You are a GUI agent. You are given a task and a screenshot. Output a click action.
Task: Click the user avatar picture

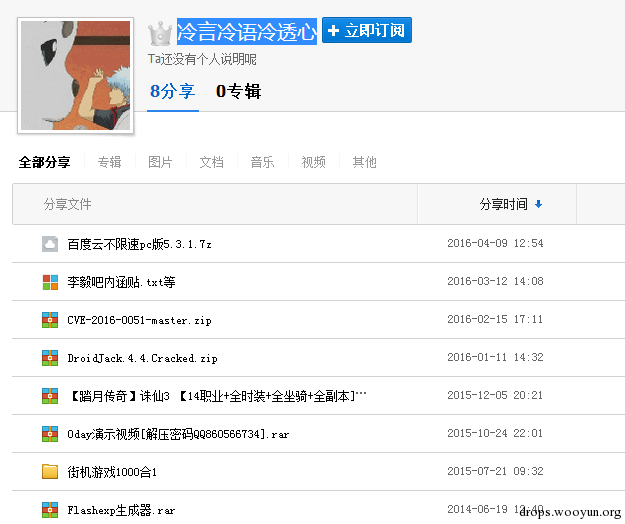75,75
